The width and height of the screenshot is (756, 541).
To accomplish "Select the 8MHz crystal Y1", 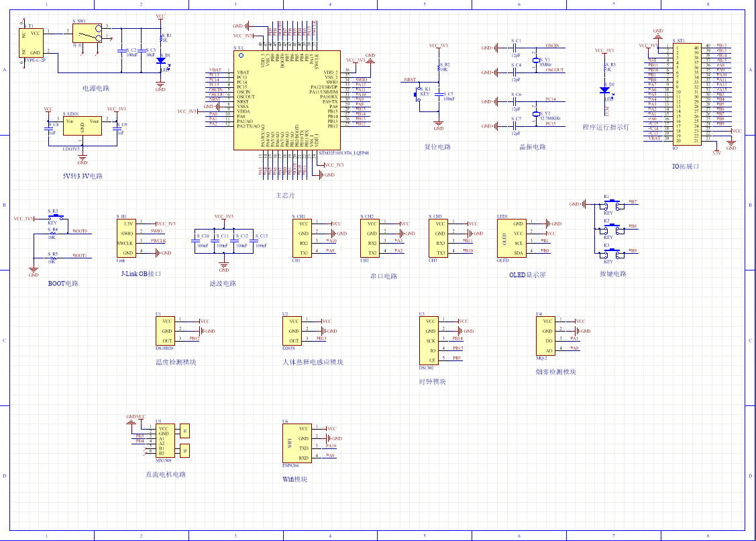I will point(536,60).
